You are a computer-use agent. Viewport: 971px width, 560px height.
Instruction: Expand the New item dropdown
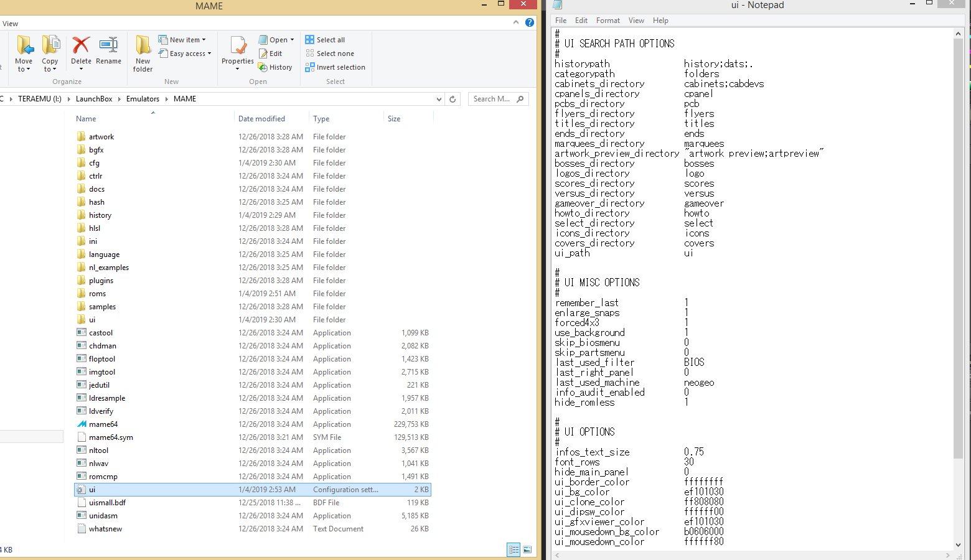pyautogui.click(x=204, y=40)
